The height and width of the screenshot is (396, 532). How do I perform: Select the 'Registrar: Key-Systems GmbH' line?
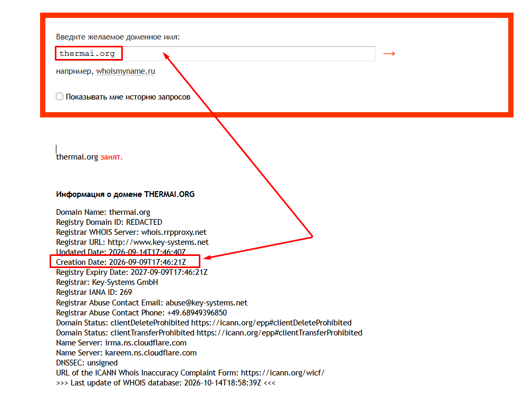107,282
